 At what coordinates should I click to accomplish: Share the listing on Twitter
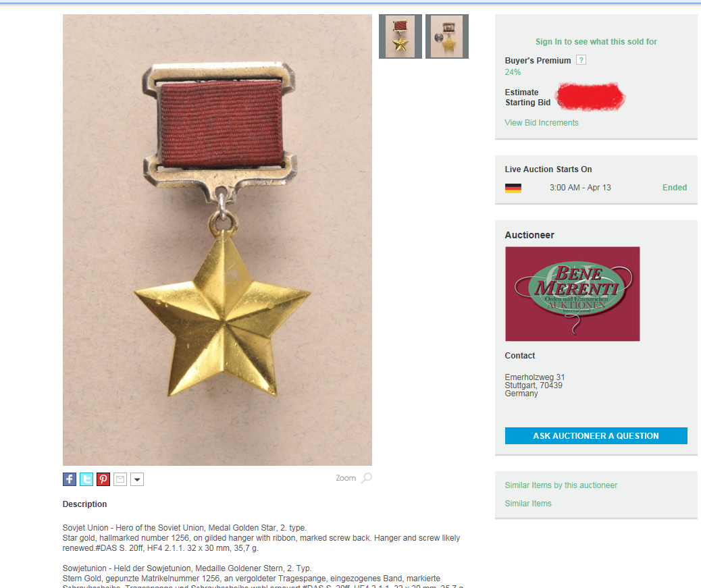[86, 479]
